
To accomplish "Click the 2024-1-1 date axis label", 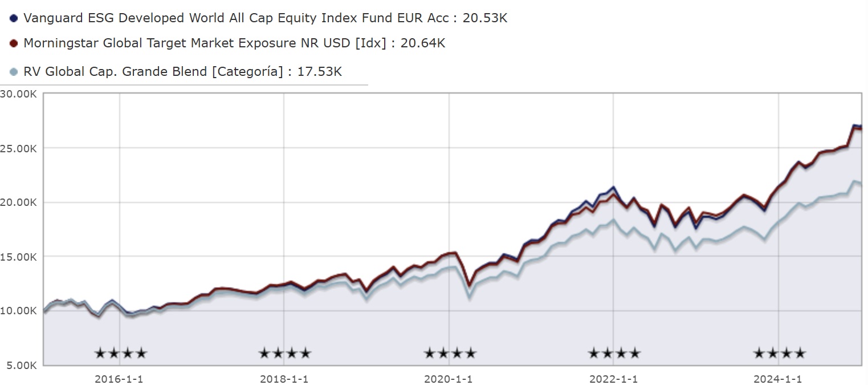I will pyautogui.click(x=778, y=379).
